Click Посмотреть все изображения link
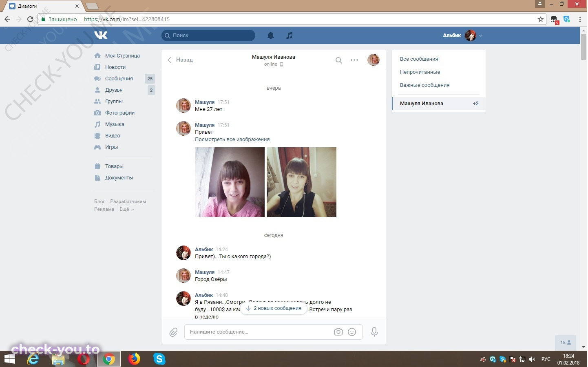 click(x=232, y=139)
